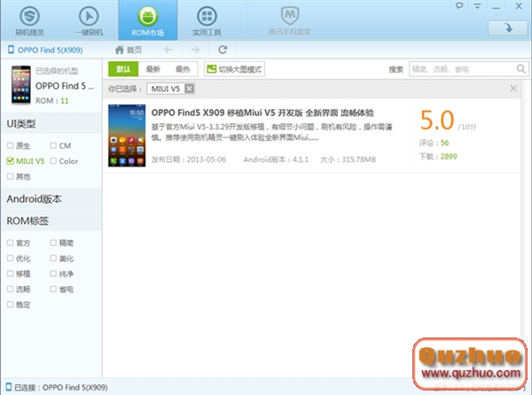The height and width of the screenshot is (395, 532).
Task: Click the 评论: 56 comments count
Action: click(x=434, y=143)
